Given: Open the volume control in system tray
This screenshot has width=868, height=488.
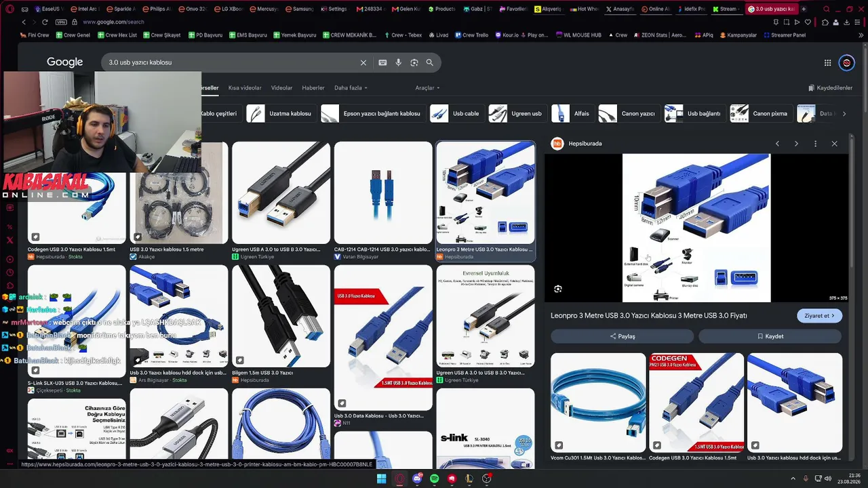Looking at the screenshot, I should tap(827, 479).
